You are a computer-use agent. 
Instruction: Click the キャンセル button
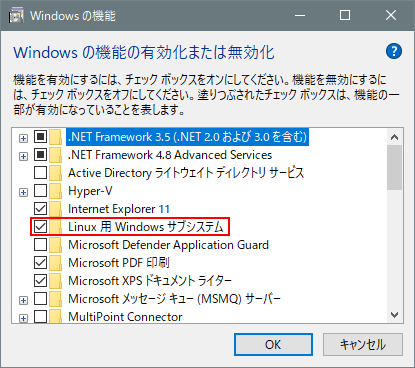click(x=363, y=345)
